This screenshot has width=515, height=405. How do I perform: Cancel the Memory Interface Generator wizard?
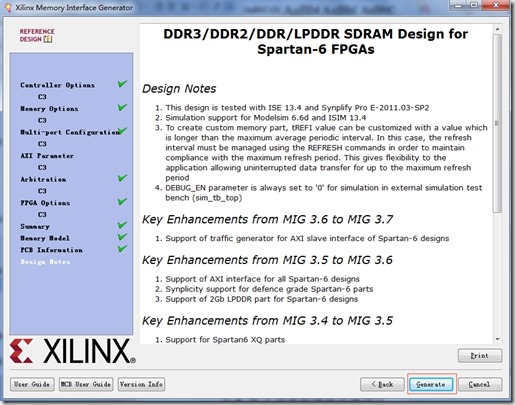480,384
